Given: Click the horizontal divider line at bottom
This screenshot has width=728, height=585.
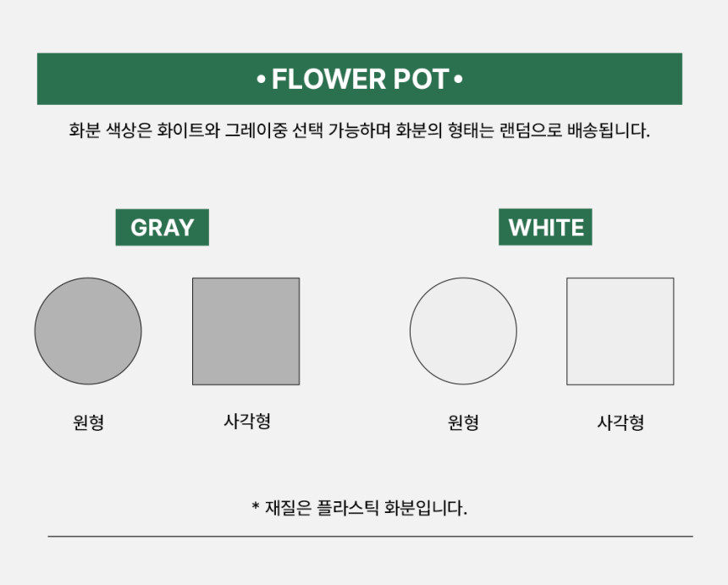Looking at the screenshot, I should (x=370, y=536).
